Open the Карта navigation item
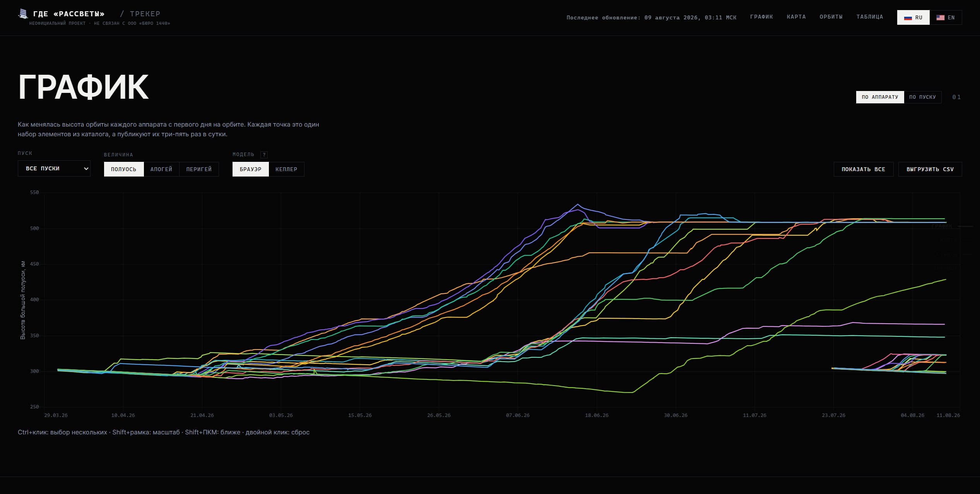980x494 pixels. coord(796,17)
